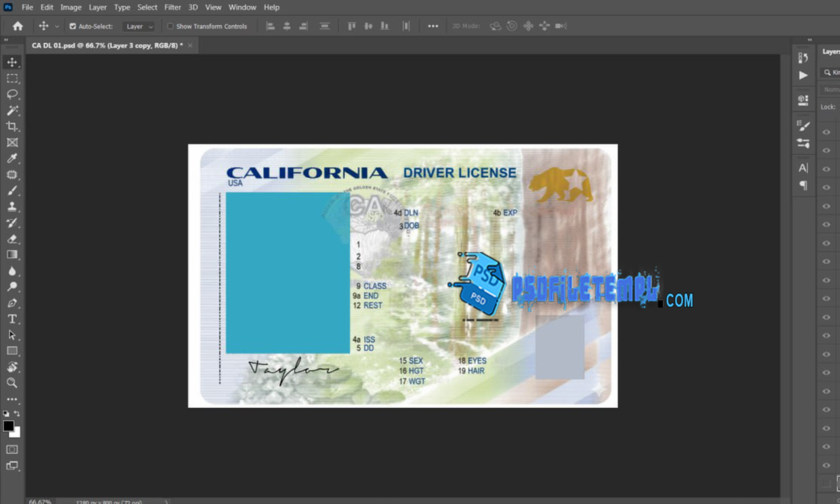Select the Rectangular Marquee tool
Screen dimensions: 840x504
click(x=12, y=78)
